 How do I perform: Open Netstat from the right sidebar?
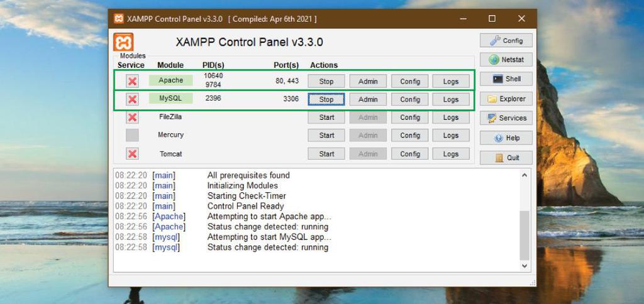pyautogui.click(x=506, y=60)
